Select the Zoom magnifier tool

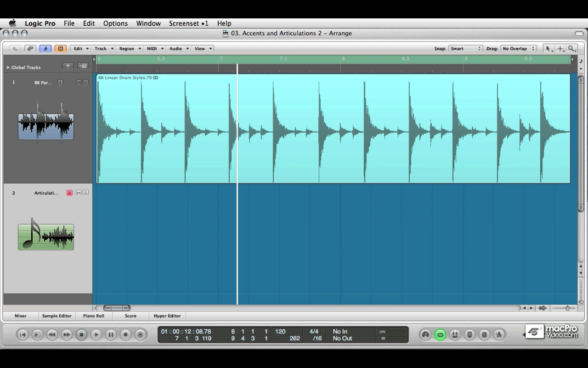[x=572, y=48]
